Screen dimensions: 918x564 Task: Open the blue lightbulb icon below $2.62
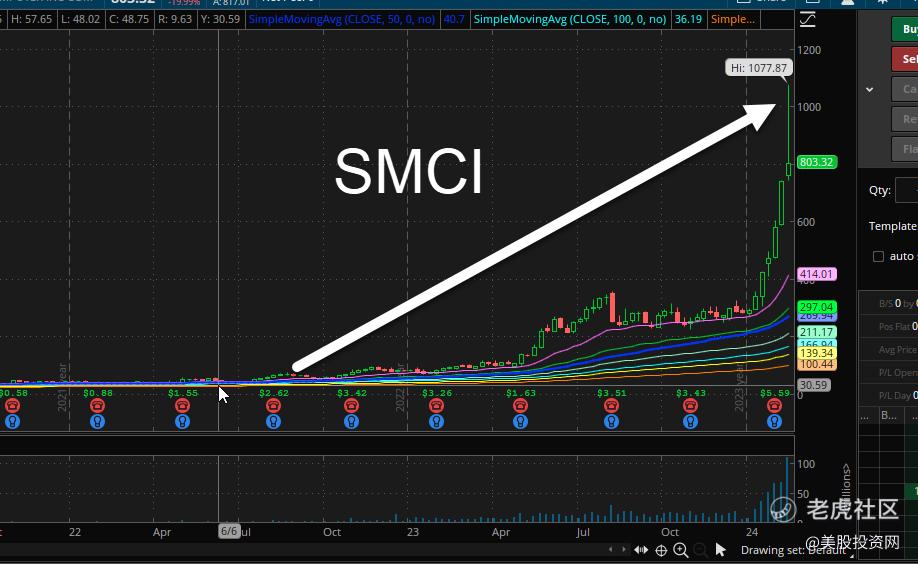click(273, 421)
